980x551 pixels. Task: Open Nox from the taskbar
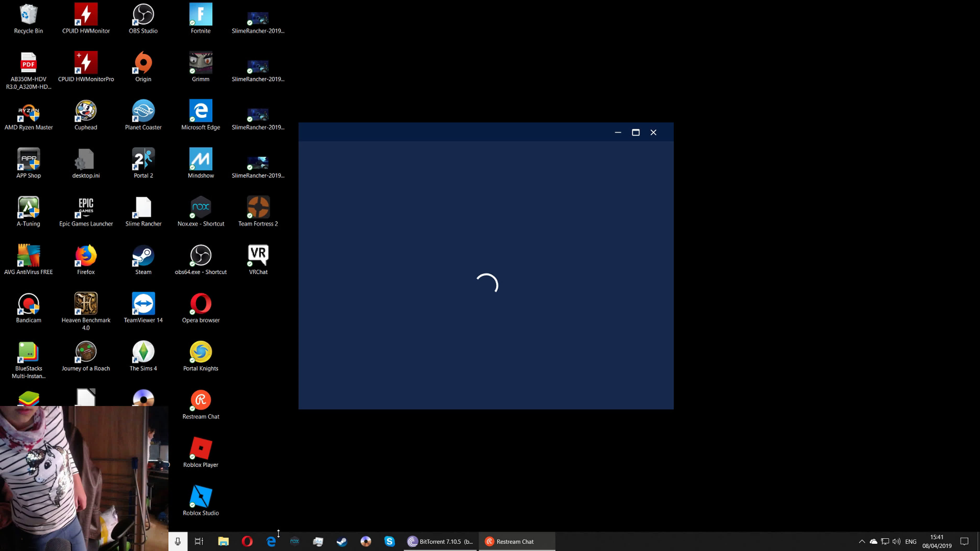coord(295,541)
